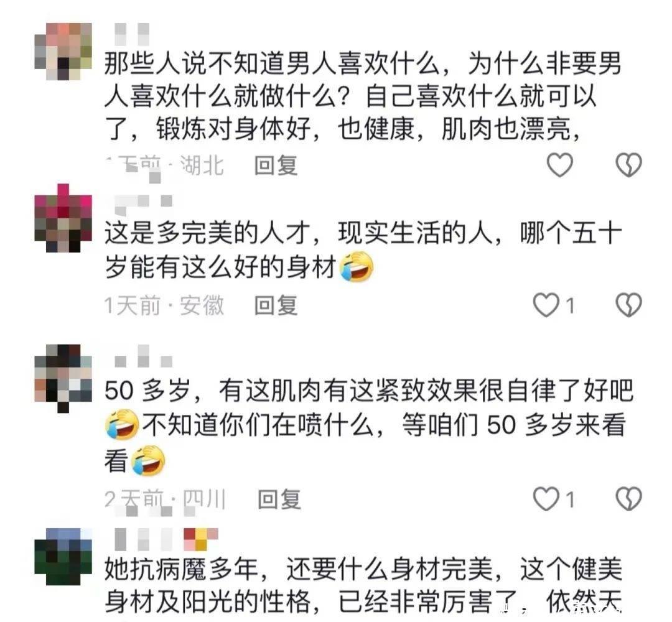
Task: Open the first commenter's pixelated avatar
Action: point(63,52)
